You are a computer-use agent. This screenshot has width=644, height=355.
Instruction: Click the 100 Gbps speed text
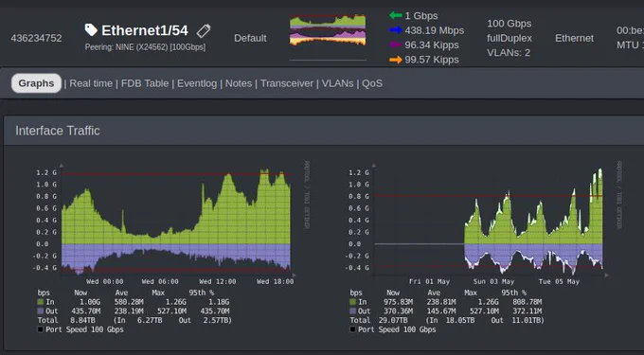pyautogui.click(x=510, y=24)
